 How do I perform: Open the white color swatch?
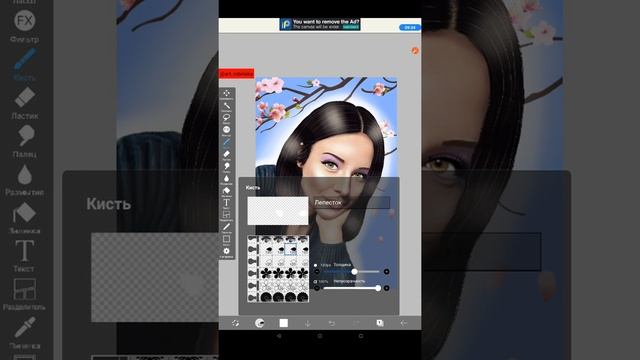pyautogui.click(x=284, y=323)
